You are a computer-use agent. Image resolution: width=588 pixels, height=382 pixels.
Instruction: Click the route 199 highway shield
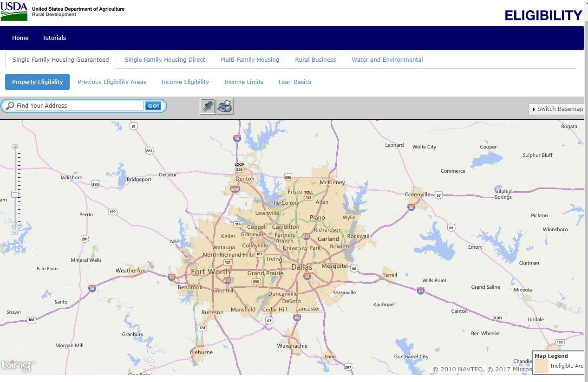click(x=112, y=212)
